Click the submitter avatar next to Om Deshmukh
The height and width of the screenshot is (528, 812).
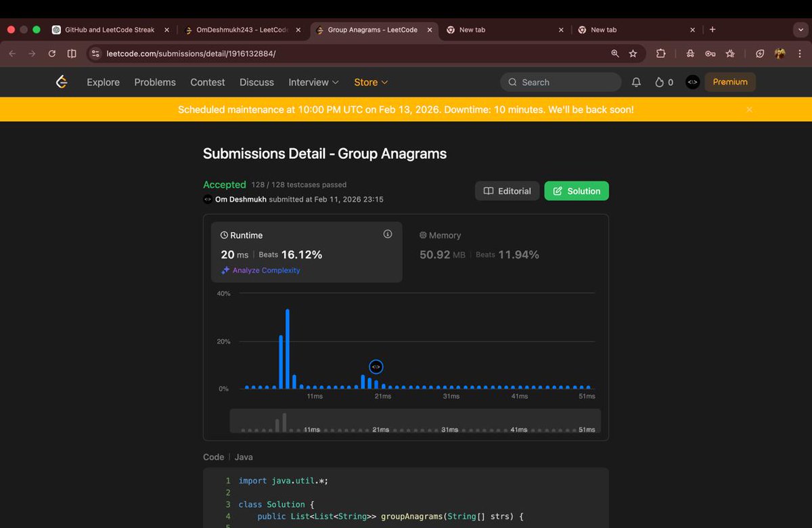(x=208, y=199)
